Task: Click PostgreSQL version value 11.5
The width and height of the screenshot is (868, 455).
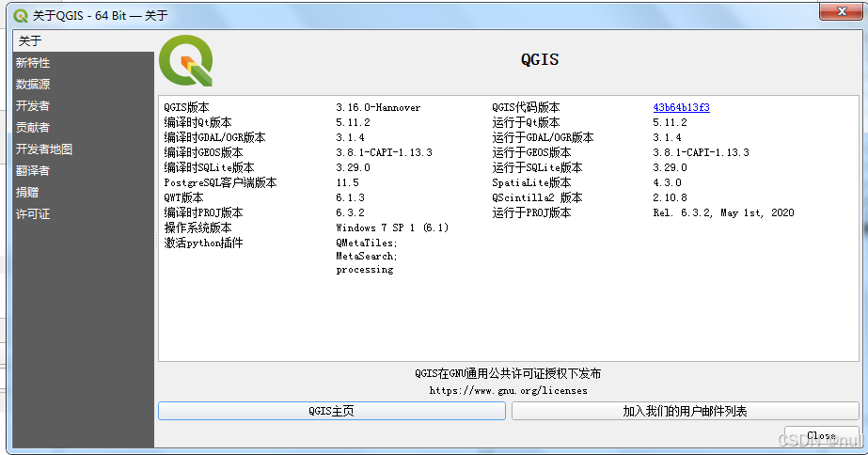Action: 347,182
